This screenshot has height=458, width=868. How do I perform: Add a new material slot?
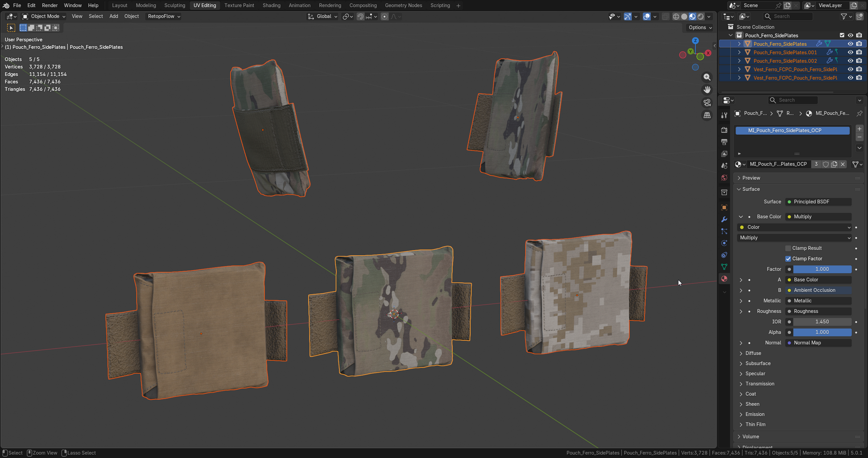859,129
